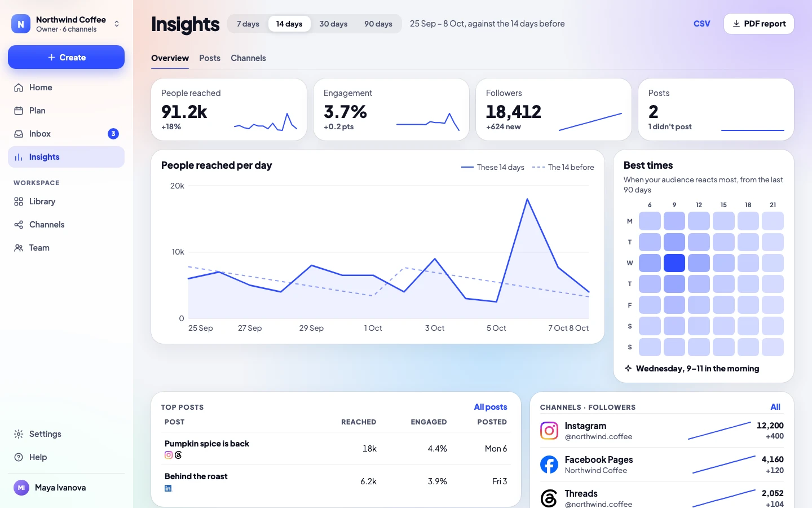Open the 'Behind the roast' post row

[x=336, y=481]
